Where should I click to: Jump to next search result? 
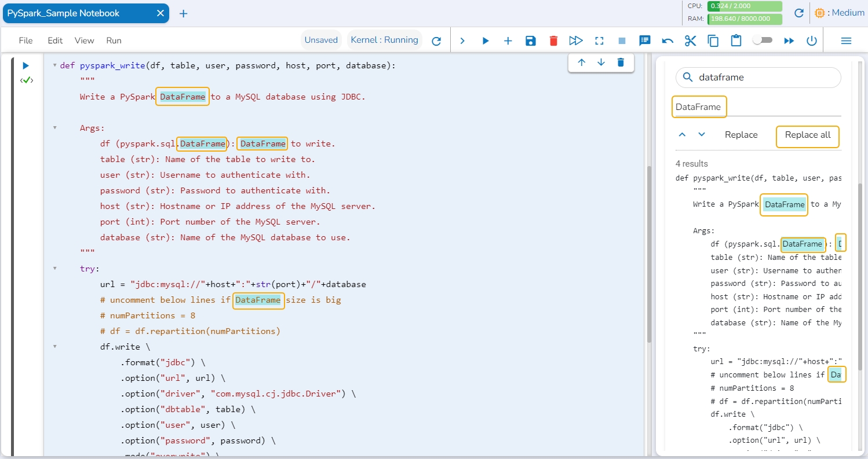pos(702,135)
